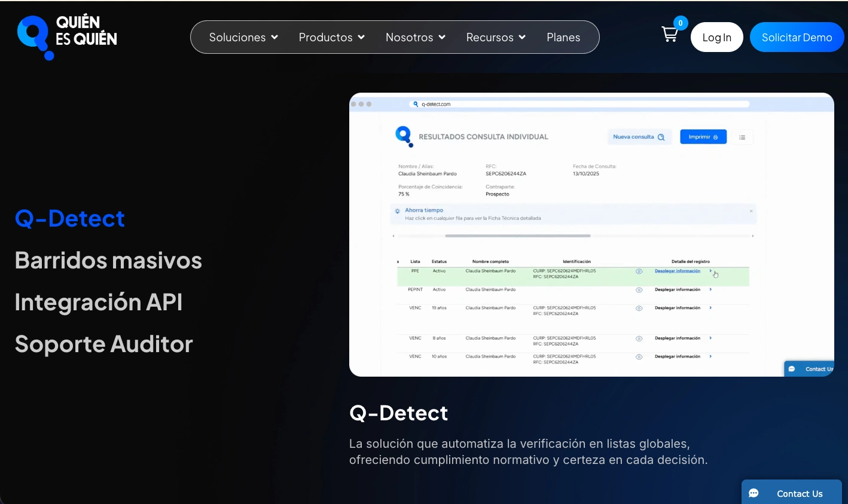Expand the PEPINT row with its chevron arrow
This screenshot has height=504, width=848.
tap(710, 289)
